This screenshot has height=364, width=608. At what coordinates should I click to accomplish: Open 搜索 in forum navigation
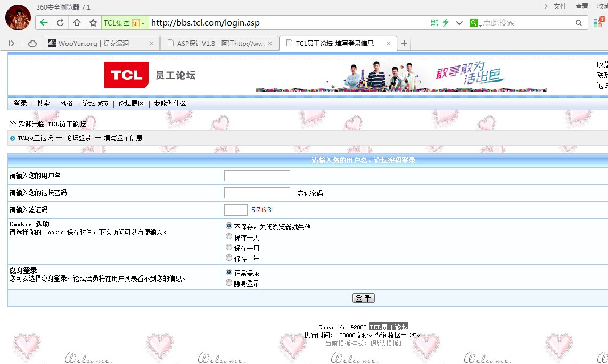coord(44,103)
